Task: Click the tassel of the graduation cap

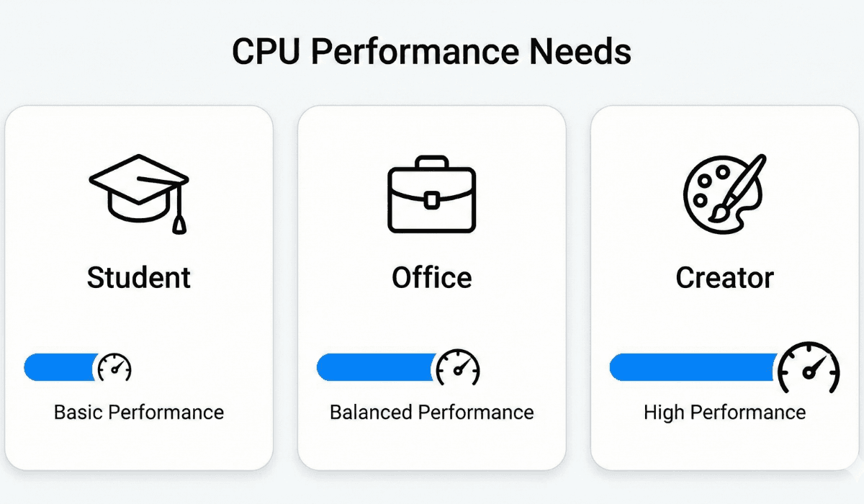Action: 179,220
